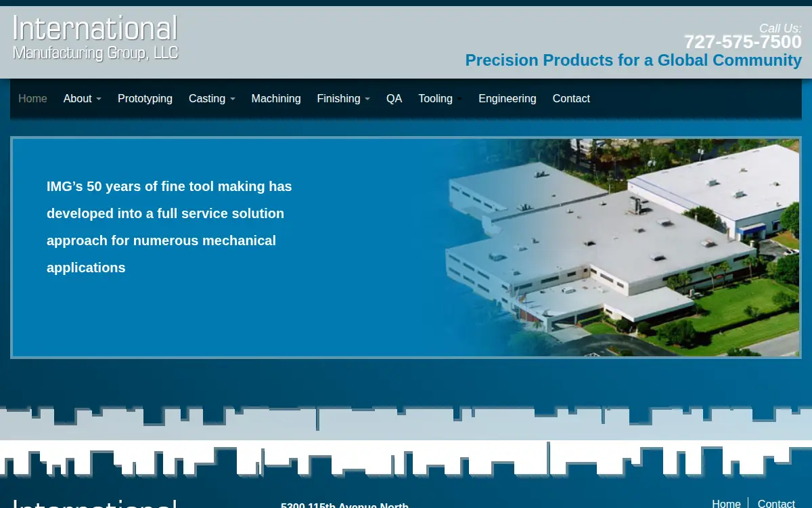Viewport: 812px width, 508px height.
Task: Open the Contact page from navbar
Action: tap(571, 99)
